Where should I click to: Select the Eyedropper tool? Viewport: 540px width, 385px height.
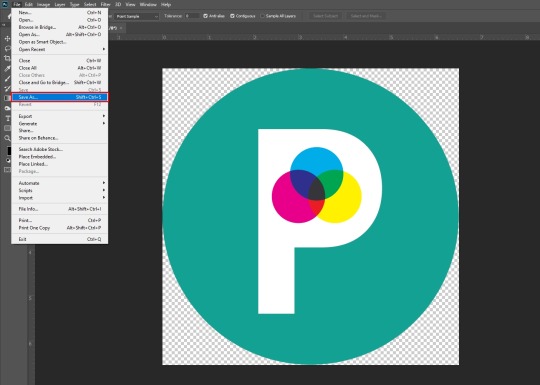point(7,68)
